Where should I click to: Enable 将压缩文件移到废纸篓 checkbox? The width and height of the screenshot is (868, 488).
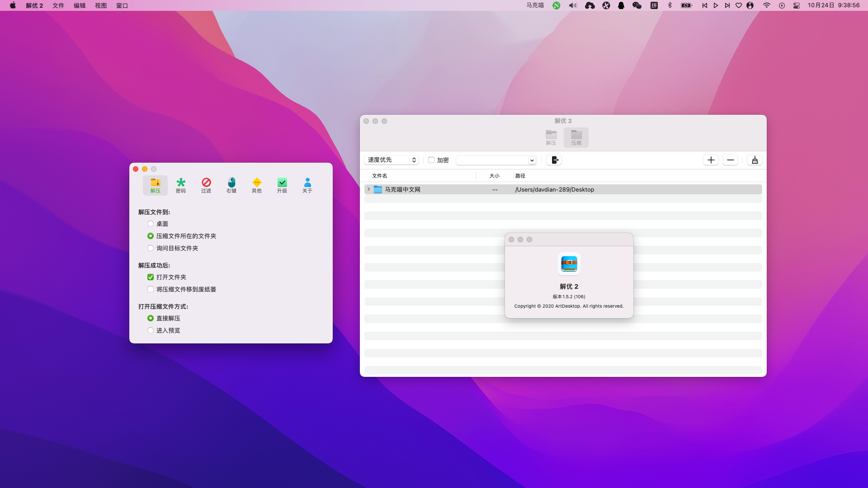(151, 289)
